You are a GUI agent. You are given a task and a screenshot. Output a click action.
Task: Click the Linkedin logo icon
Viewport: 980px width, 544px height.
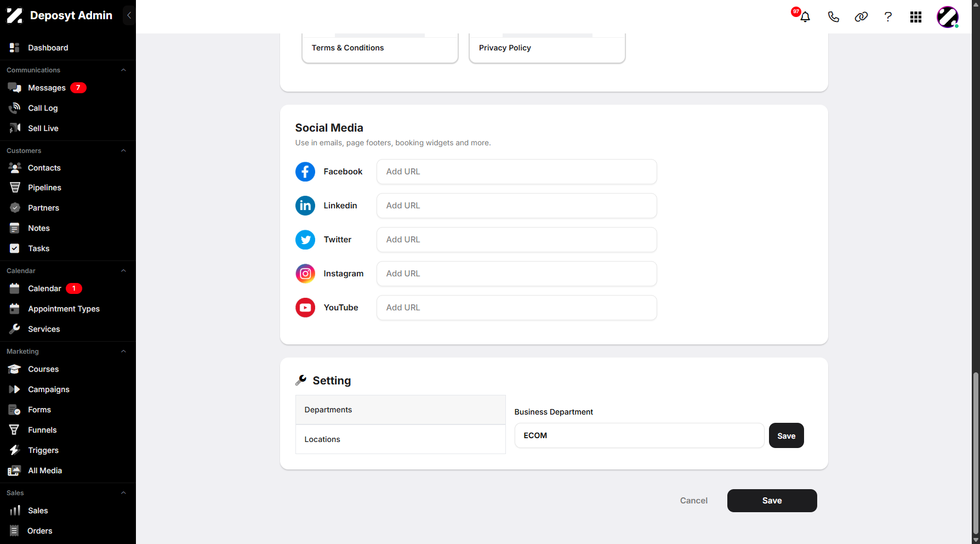305,206
